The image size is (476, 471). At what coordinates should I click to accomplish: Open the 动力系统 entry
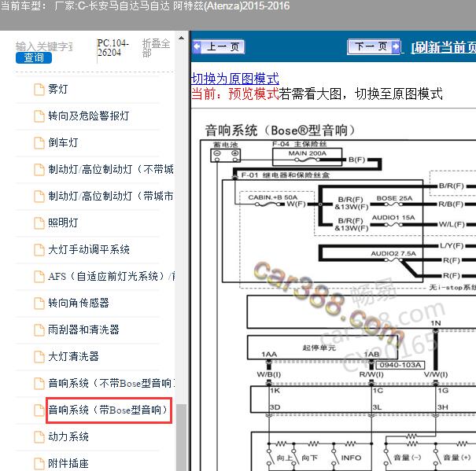tap(68, 436)
